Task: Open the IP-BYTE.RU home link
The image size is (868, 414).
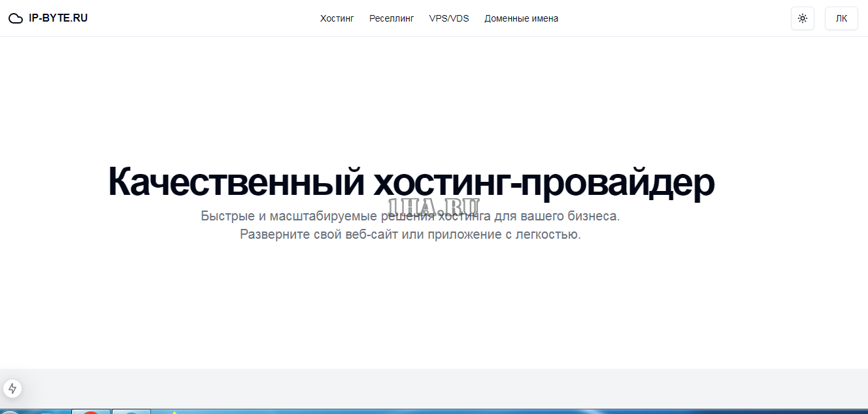Action: point(58,18)
